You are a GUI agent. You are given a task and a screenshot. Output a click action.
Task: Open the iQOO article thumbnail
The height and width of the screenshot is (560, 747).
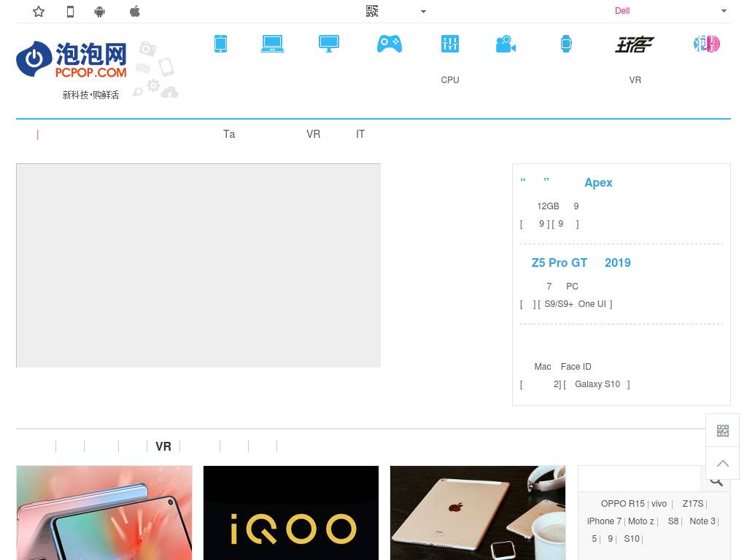click(291, 513)
